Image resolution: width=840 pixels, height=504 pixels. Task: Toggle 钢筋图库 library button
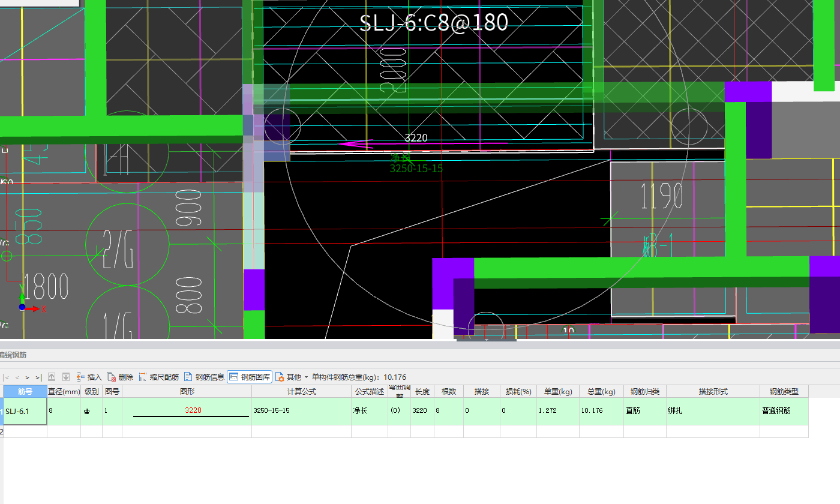click(250, 377)
